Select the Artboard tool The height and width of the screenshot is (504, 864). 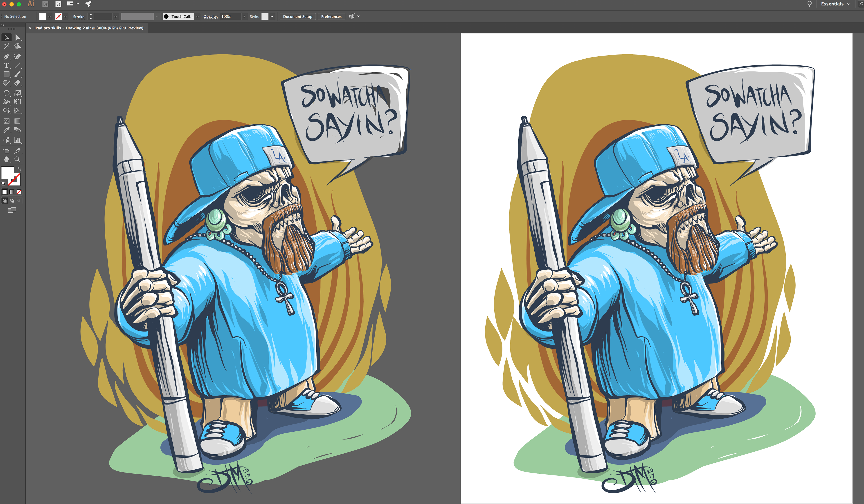click(x=7, y=151)
